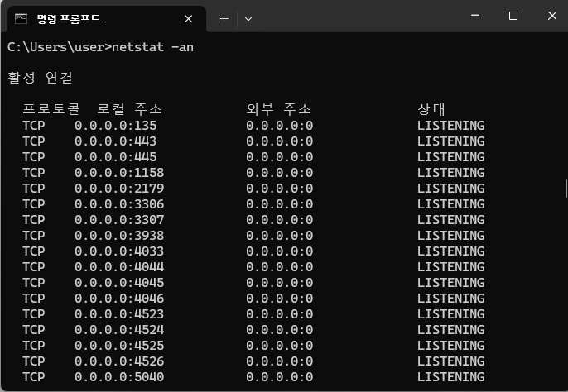Click the netstat -an command text
The image size is (568, 392).
152,47
